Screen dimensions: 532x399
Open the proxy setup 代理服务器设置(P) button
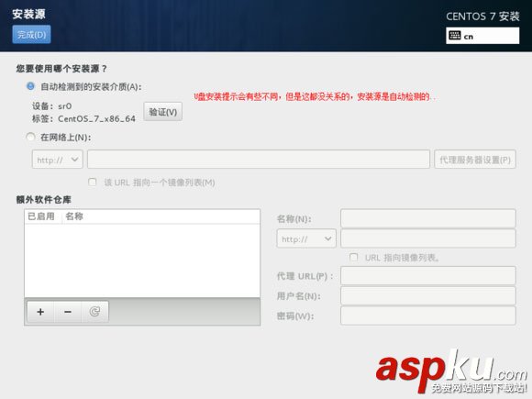475,159
